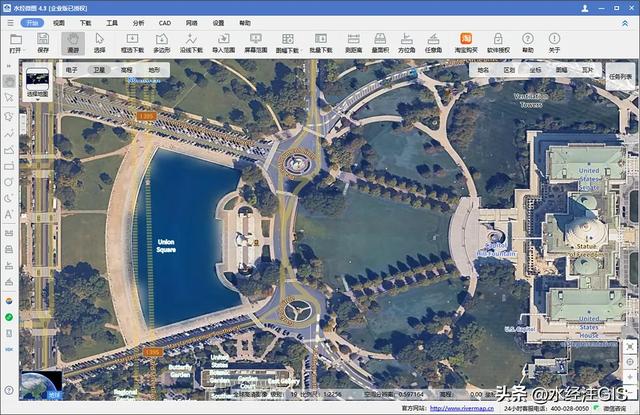The height and width of the screenshot is (415, 640).
Task: Click the 软件授权 software license icon
Action: click(498, 42)
